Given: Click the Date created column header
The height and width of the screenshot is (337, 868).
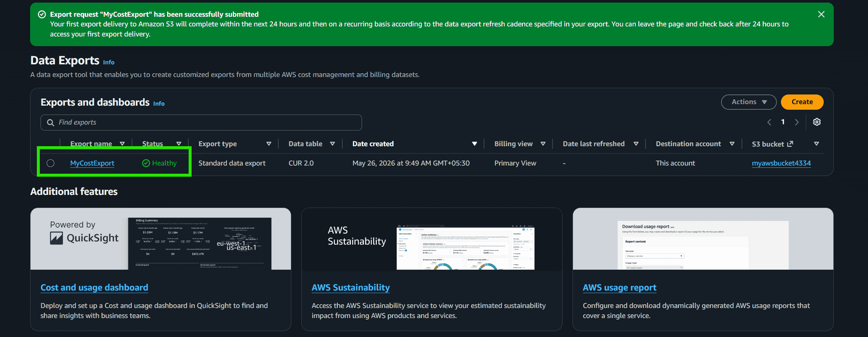Looking at the screenshot, I should tap(373, 144).
